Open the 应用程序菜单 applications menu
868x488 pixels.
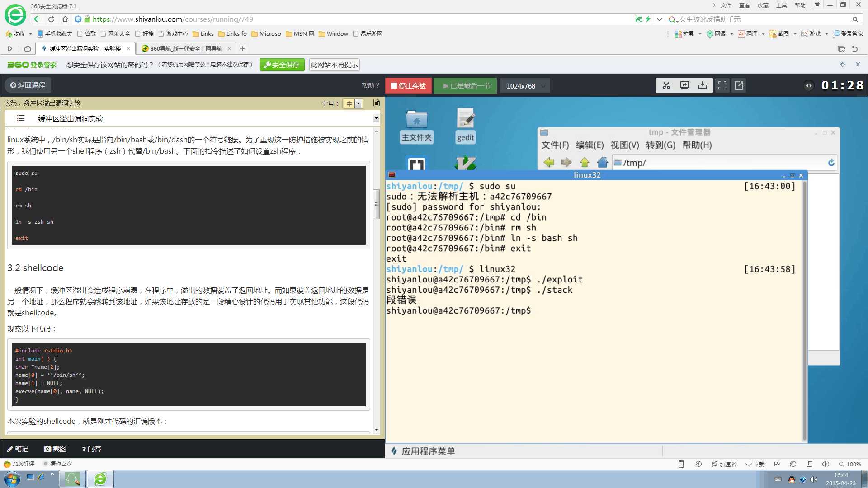423,451
